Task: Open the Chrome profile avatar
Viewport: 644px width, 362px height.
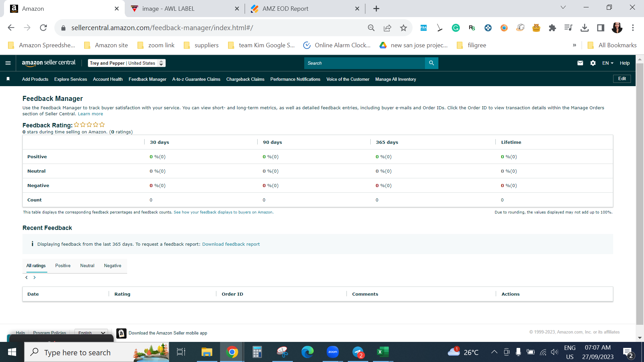Action: coord(617,28)
